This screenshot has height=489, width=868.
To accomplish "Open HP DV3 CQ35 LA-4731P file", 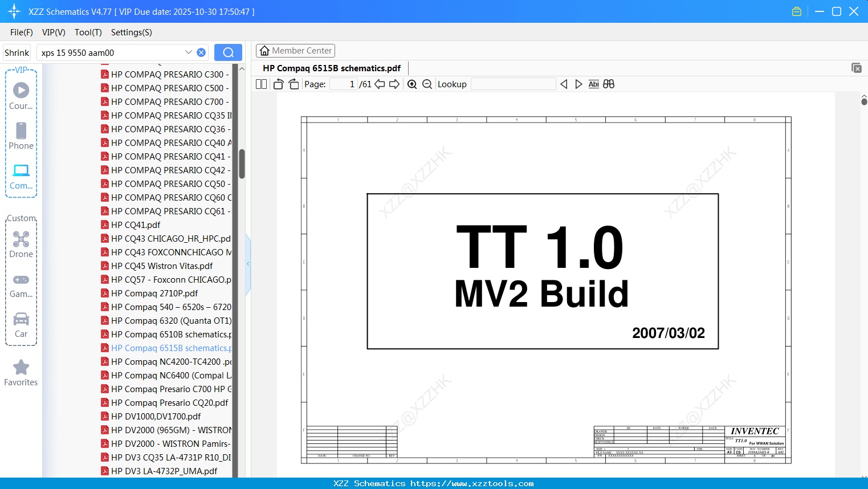I will (x=166, y=457).
